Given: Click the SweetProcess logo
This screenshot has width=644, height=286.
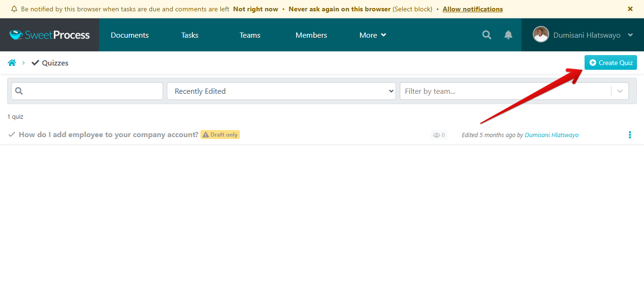Looking at the screenshot, I should [x=50, y=35].
